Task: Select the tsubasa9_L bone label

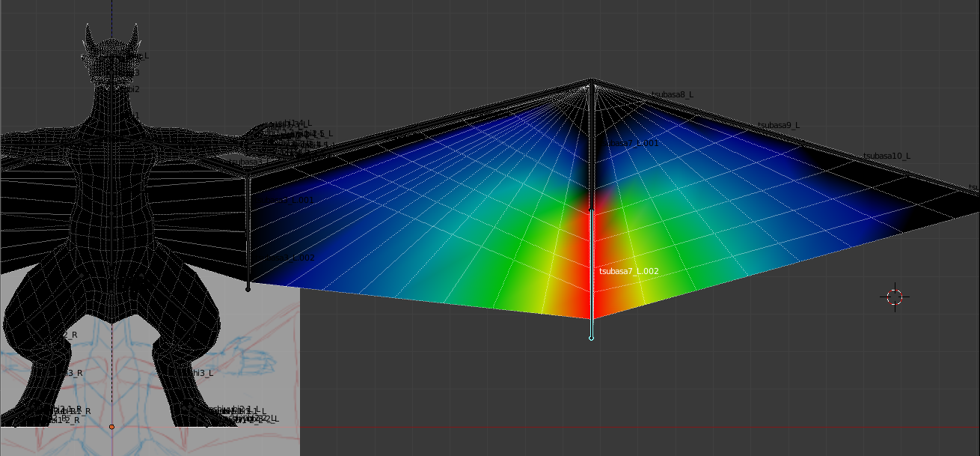Action: 779,125
